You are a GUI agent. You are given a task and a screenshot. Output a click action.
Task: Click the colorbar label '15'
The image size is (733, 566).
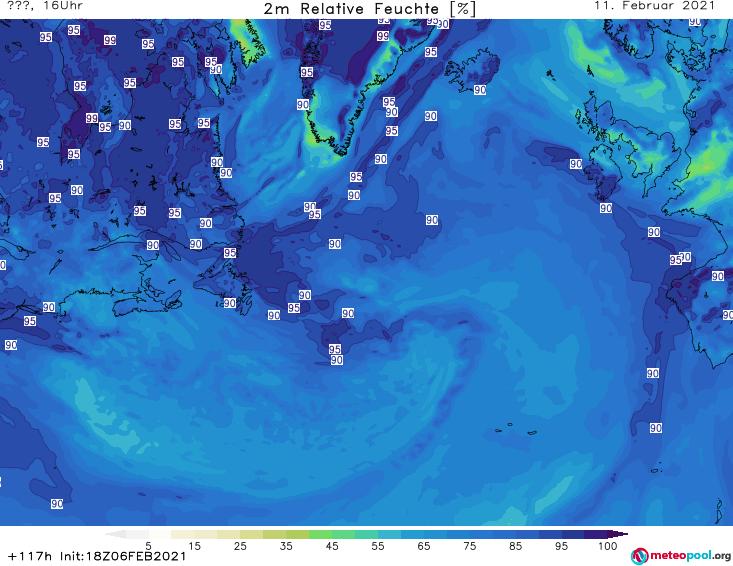coord(194,546)
